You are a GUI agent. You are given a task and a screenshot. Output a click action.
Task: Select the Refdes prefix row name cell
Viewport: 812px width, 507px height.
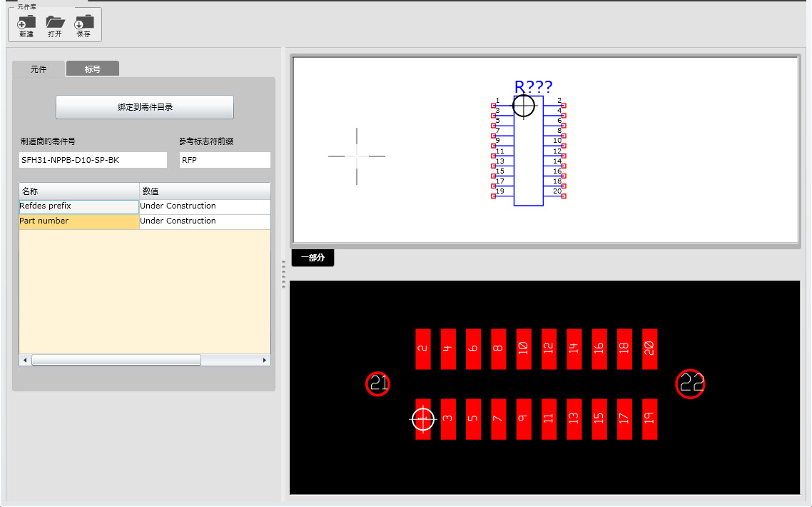pyautogui.click(x=79, y=207)
